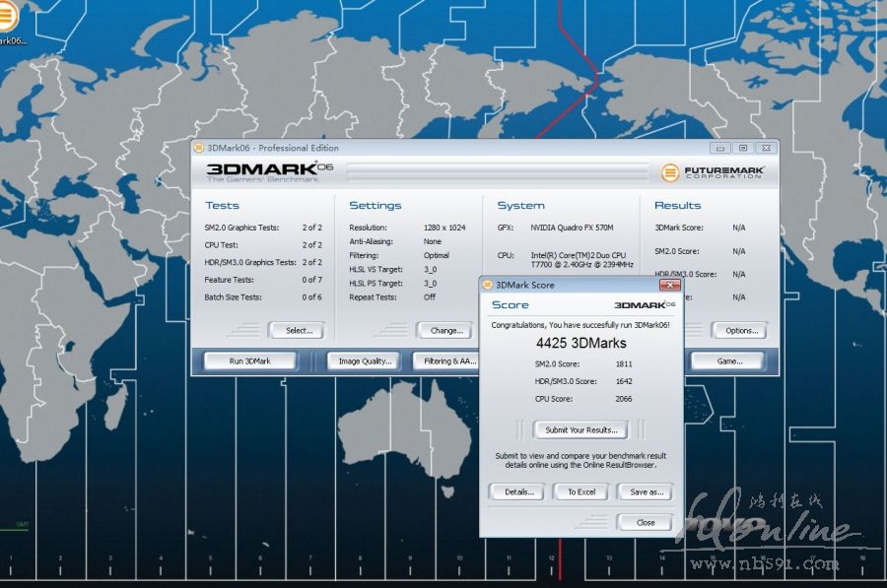
Task: Maximize the 3DMark06 Professional Edition window
Action: click(x=742, y=148)
